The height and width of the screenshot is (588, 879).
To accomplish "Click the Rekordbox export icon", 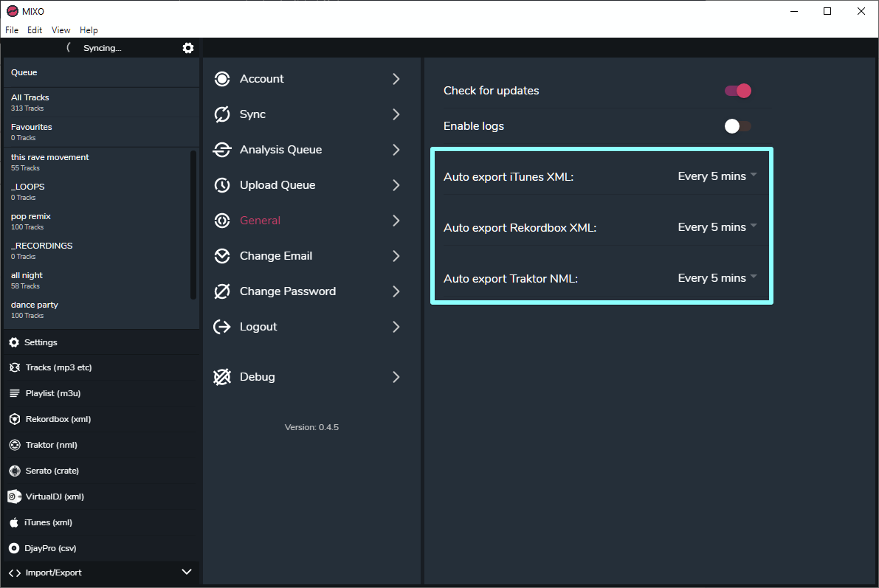I will (15, 419).
